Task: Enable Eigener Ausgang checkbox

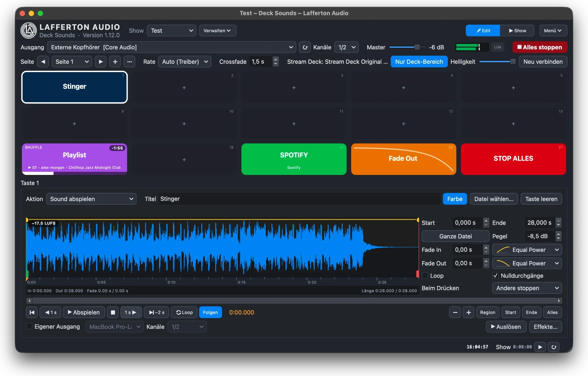Action: (x=29, y=326)
